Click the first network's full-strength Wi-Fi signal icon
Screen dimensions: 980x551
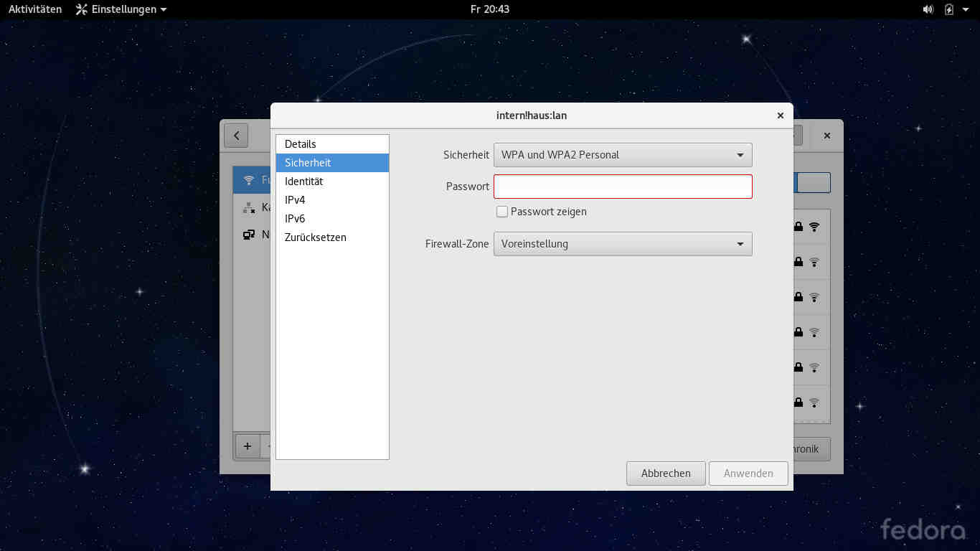(x=814, y=227)
